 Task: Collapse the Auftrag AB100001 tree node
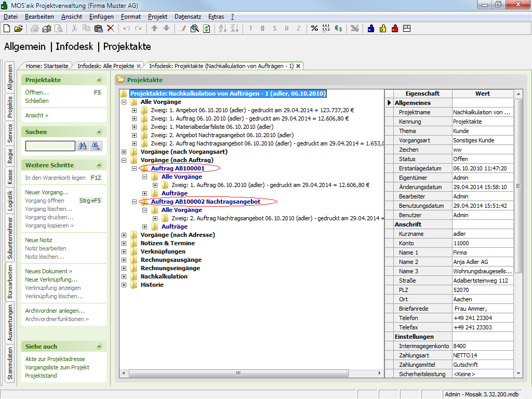(x=135, y=168)
